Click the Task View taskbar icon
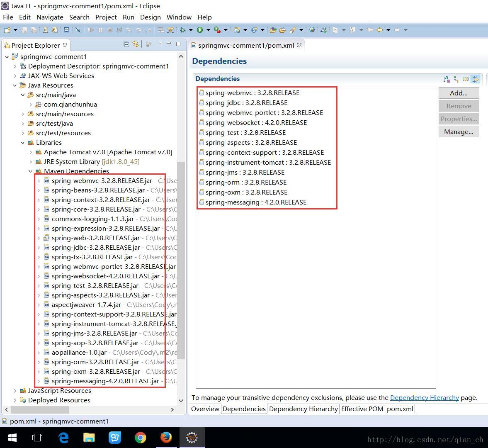Screen dimensions: 488x448 tap(37, 438)
